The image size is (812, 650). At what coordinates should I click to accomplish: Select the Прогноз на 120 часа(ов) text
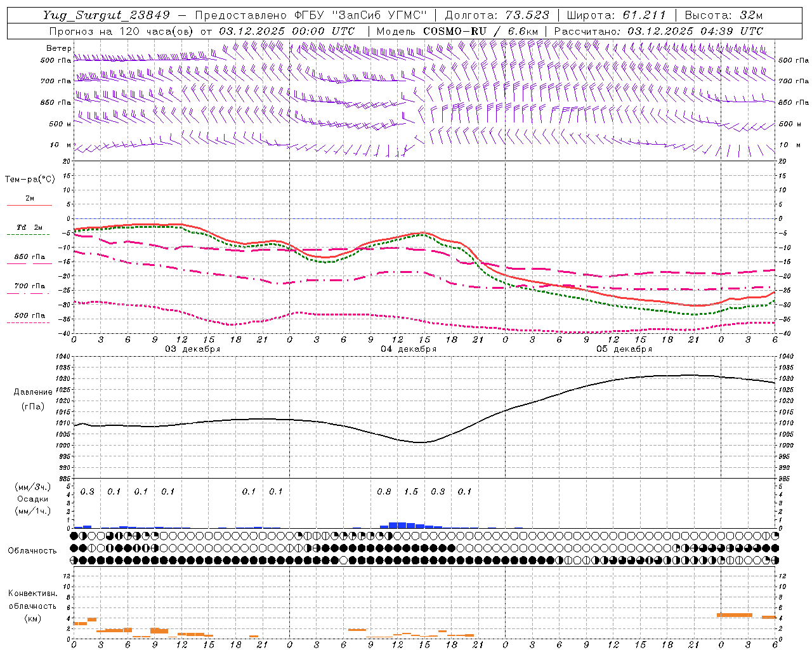(x=122, y=31)
